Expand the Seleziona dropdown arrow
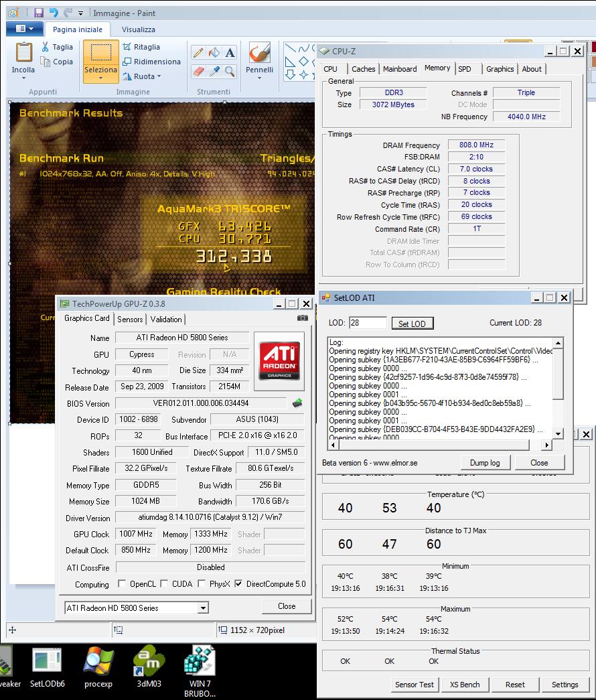Viewport: 596px width, 700px height. pos(101,78)
